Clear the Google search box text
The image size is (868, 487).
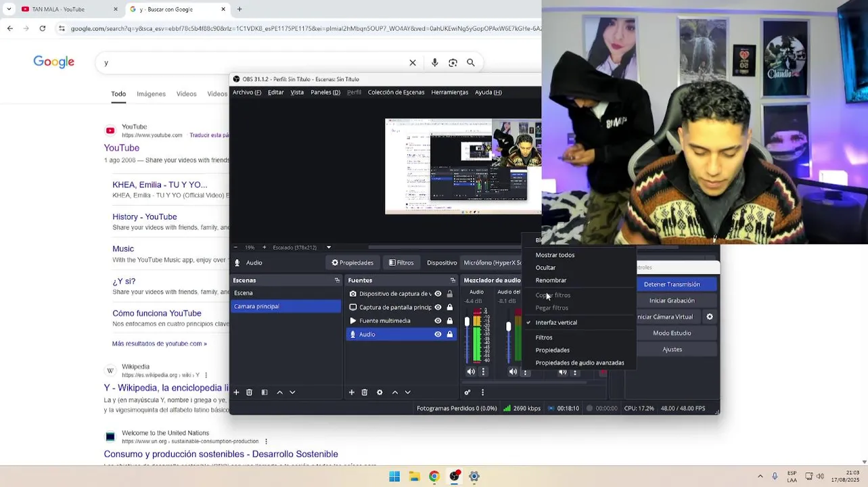[413, 62]
